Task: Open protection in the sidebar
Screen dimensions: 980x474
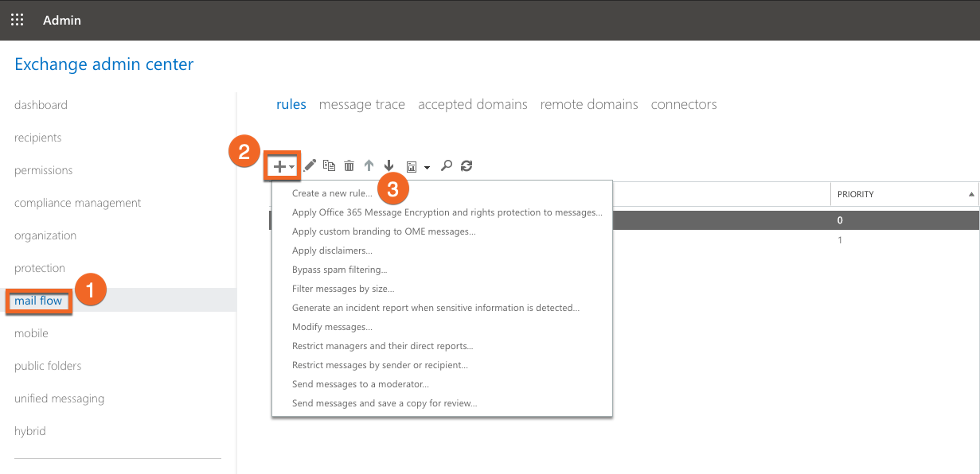Action: [40, 268]
